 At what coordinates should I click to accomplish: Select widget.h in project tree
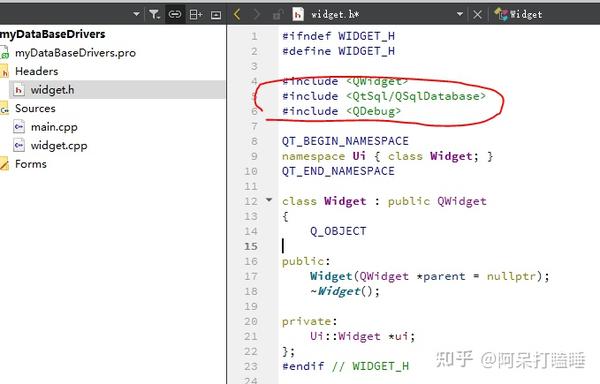point(52,90)
